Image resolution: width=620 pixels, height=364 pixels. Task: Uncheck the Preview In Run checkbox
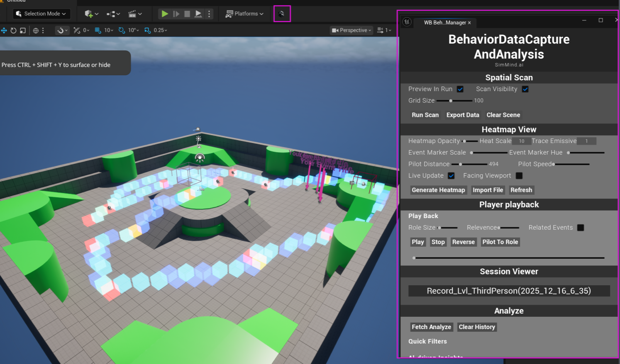click(x=460, y=89)
